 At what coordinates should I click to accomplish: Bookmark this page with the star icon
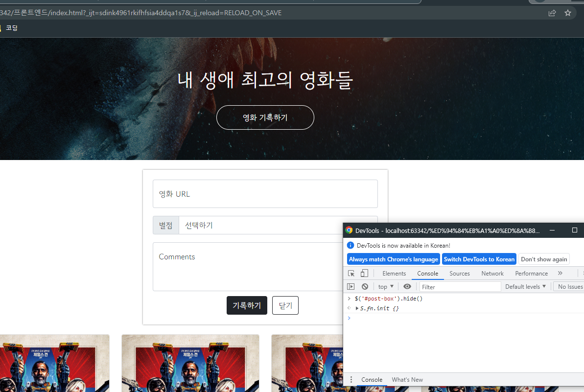(568, 13)
